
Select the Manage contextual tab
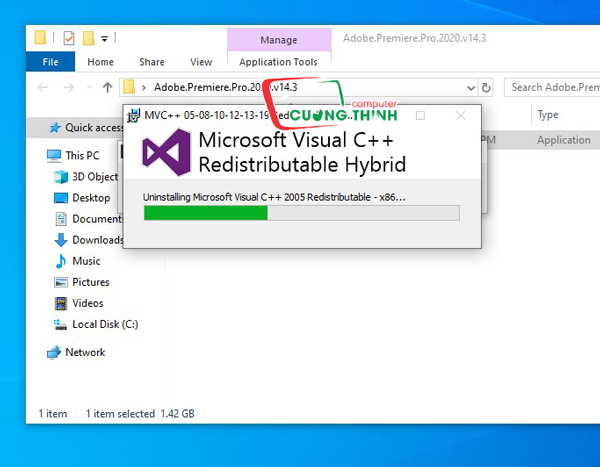tap(279, 40)
